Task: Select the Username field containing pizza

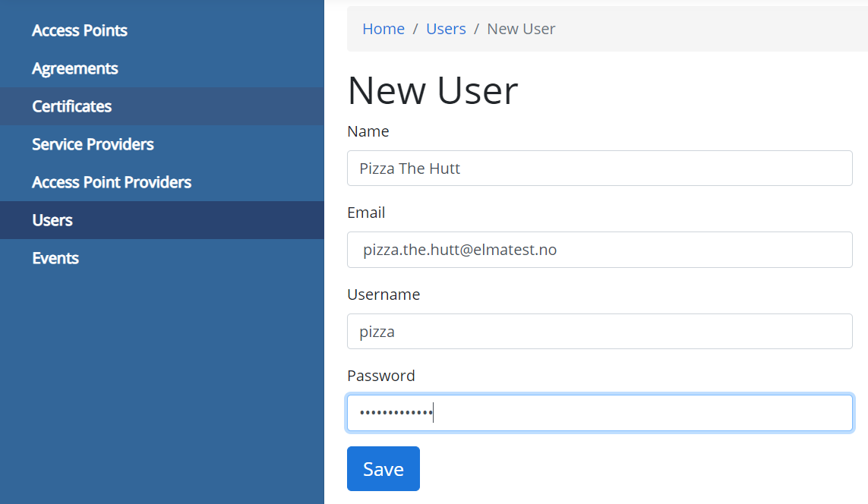Action: tap(599, 332)
